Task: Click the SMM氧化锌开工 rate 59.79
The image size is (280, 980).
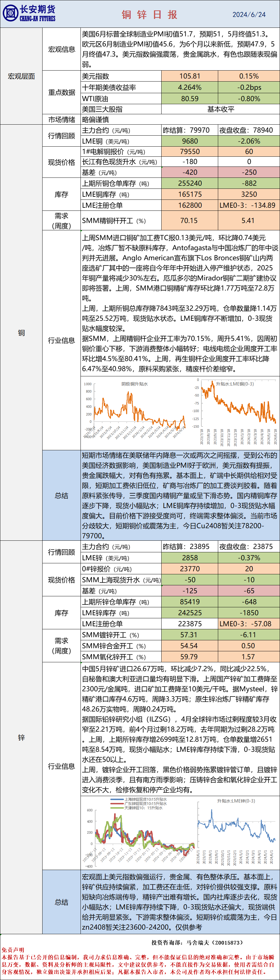Action: click(190, 657)
